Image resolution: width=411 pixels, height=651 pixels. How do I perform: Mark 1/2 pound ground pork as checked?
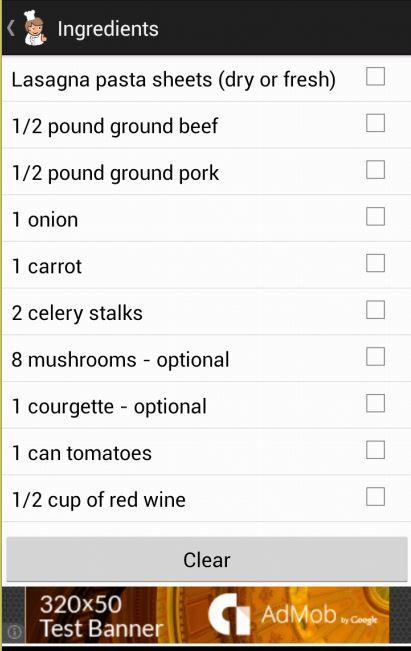click(x=375, y=170)
